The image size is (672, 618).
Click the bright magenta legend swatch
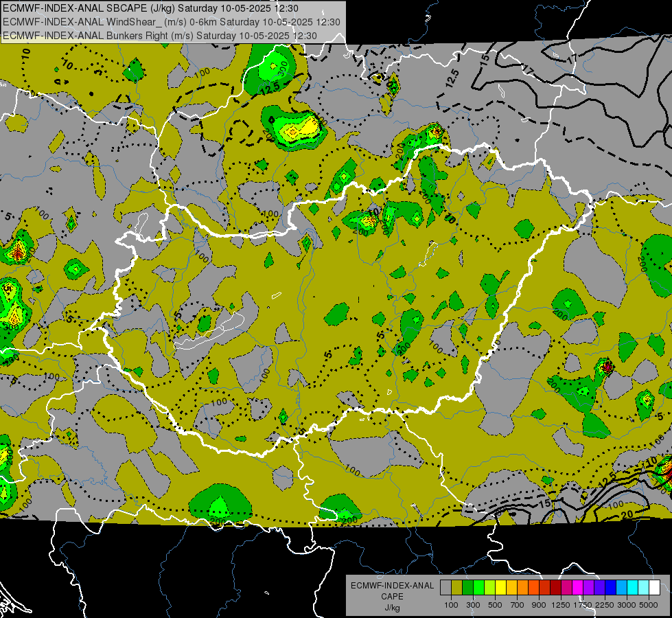pyautogui.click(x=578, y=587)
